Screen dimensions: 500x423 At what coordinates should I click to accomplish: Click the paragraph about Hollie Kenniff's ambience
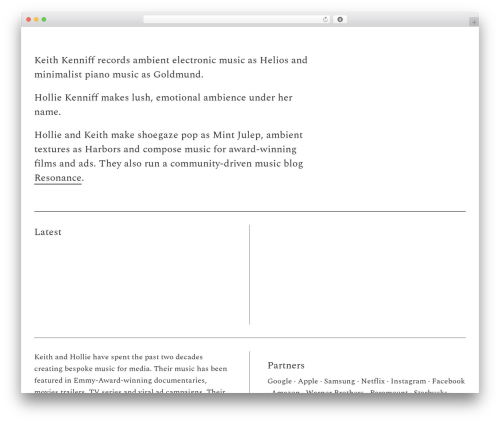[163, 104]
